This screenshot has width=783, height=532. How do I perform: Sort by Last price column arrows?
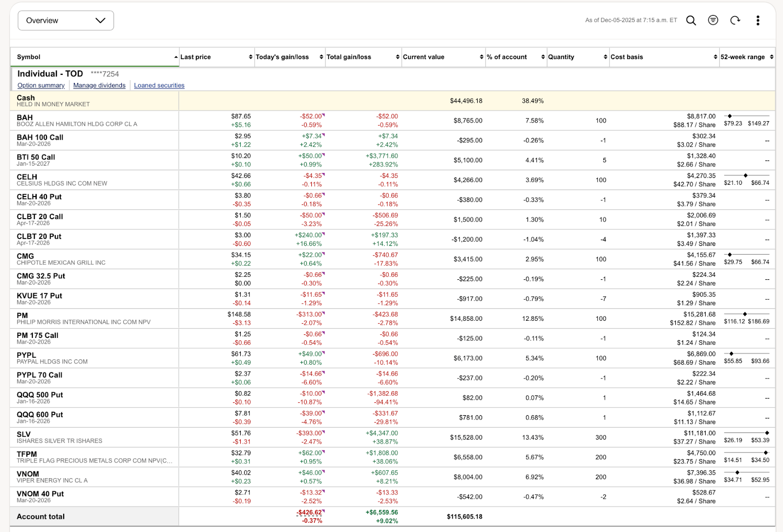(x=251, y=57)
